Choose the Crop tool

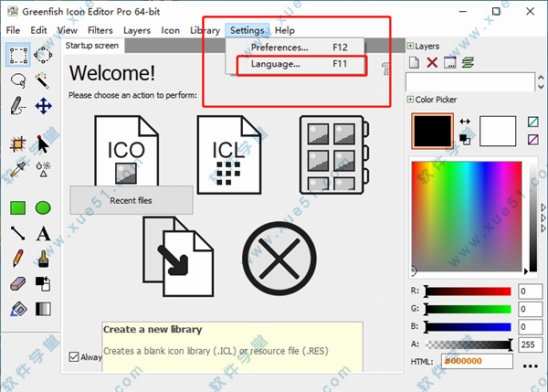pos(17,143)
